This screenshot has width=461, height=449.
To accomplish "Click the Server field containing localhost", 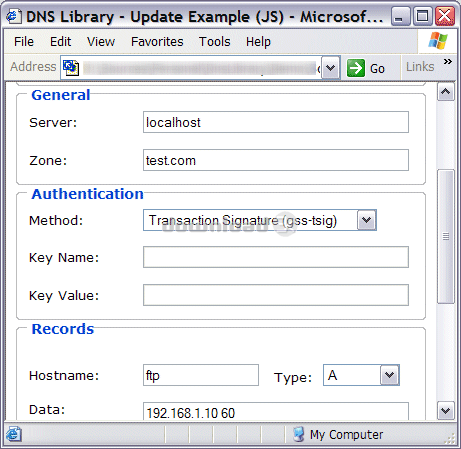I will point(276,122).
